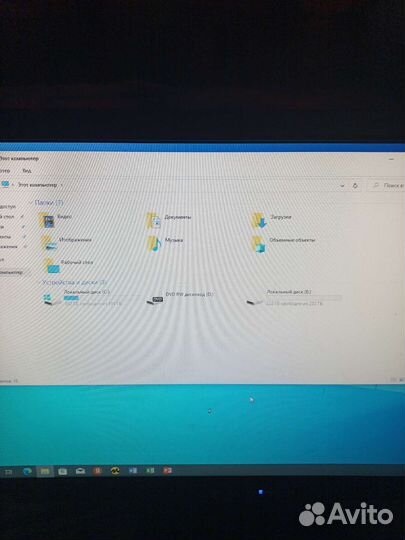Screen dimensions: 405x540
Task: Open the Музыка folder
Action: click(x=165, y=243)
